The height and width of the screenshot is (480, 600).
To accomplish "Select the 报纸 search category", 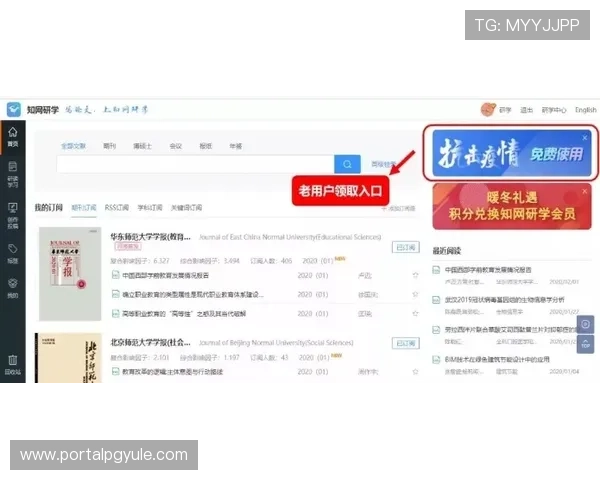I will point(205,146).
